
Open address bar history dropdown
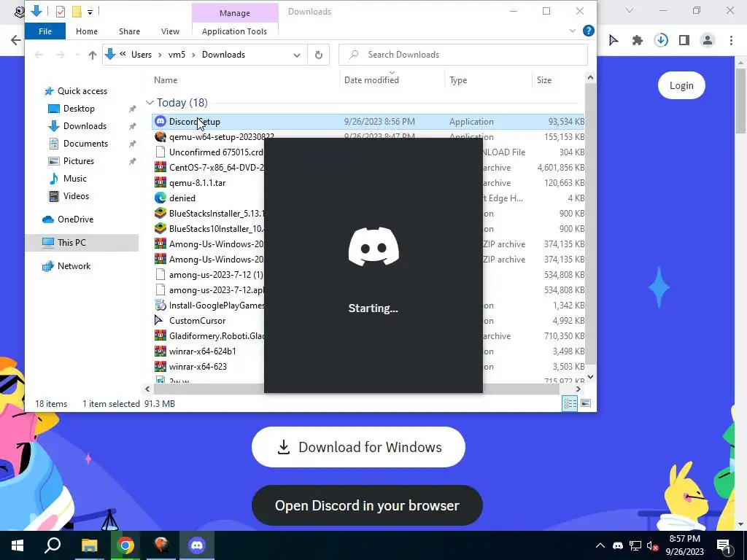coord(297,55)
